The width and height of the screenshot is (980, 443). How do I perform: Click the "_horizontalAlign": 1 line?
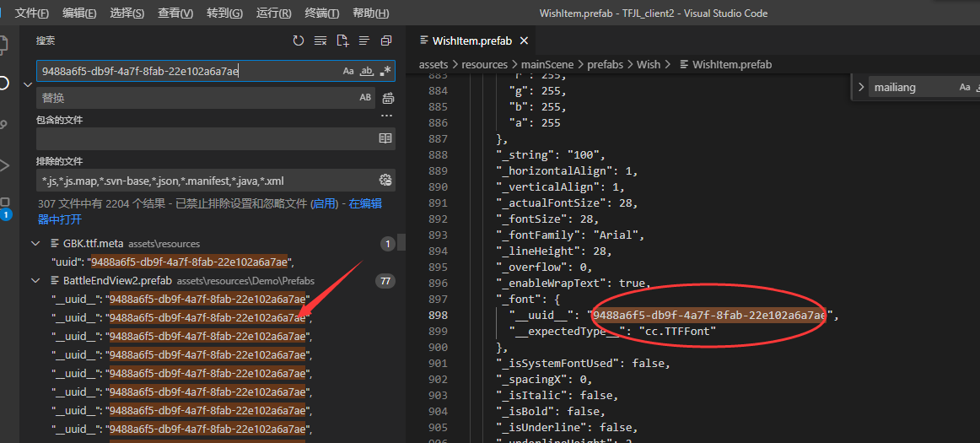(x=567, y=171)
